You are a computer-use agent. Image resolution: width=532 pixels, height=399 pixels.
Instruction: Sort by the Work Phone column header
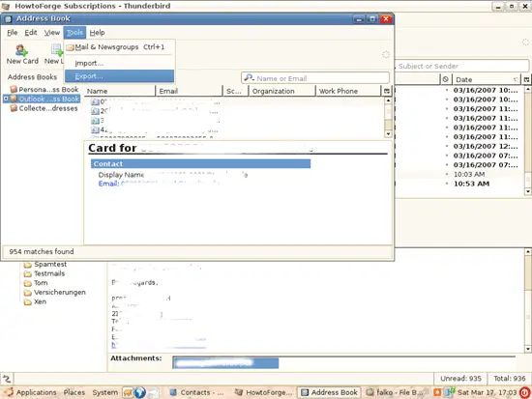[x=349, y=91]
